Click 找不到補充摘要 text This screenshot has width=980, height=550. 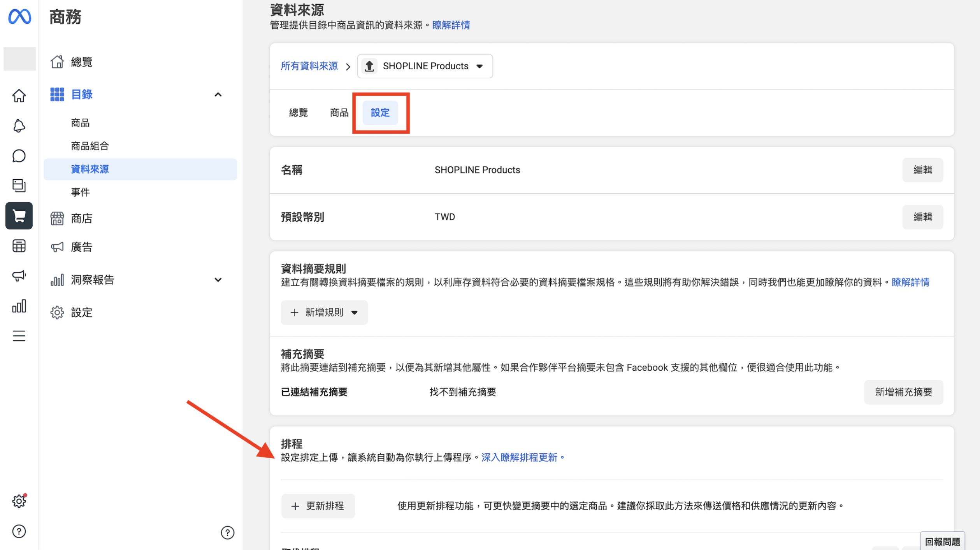click(463, 392)
